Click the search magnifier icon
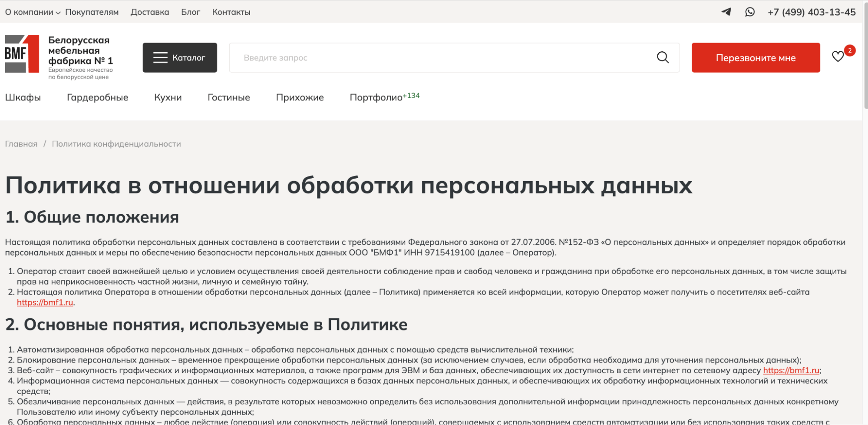Screen dimensions: 868x425 (x=662, y=57)
